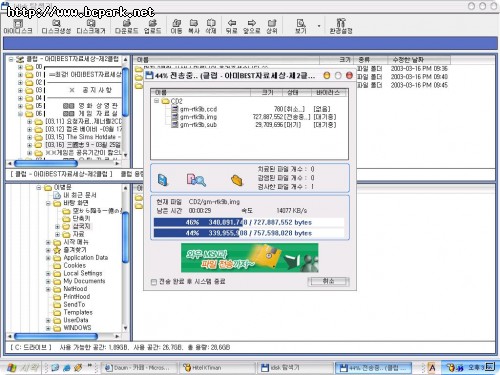Click the CD2 folder icon in transfer list

(x=166, y=101)
